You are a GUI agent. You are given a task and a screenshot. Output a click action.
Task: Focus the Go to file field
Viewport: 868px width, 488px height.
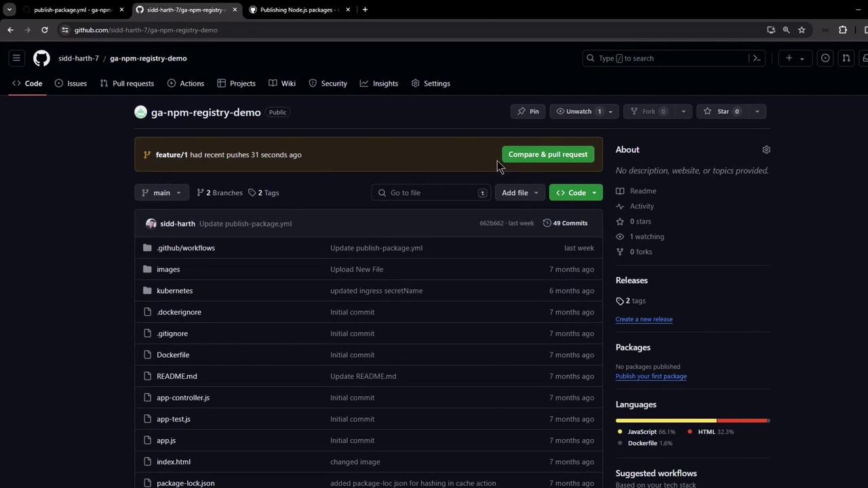coord(431,193)
